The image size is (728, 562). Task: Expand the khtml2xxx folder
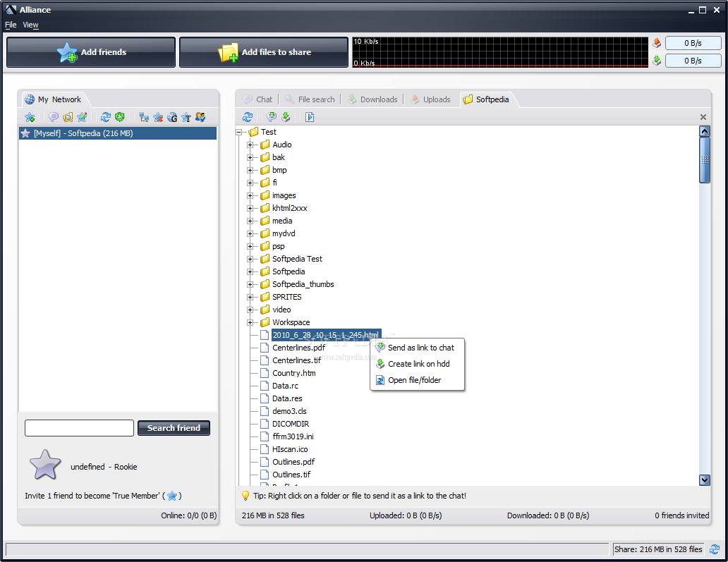(x=250, y=209)
